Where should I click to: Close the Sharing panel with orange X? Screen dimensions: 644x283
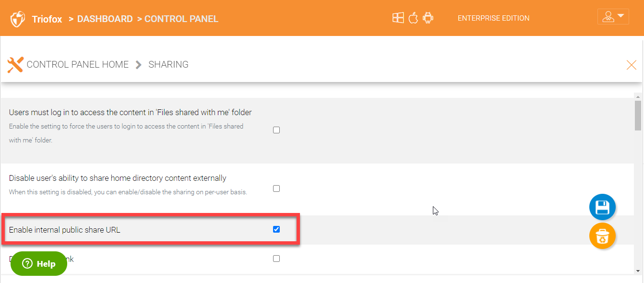tap(632, 65)
